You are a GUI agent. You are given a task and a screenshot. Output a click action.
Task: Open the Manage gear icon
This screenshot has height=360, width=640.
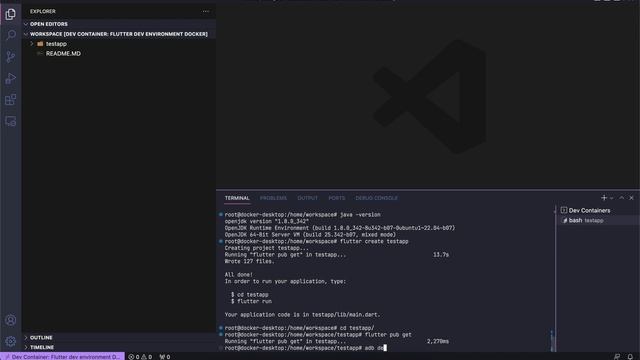coord(11,341)
